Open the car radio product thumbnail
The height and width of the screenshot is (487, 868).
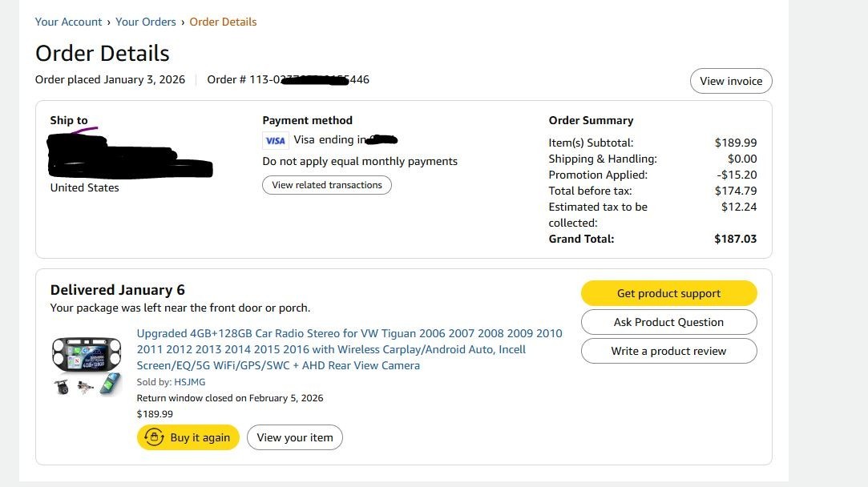pyautogui.click(x=87, y=366)
